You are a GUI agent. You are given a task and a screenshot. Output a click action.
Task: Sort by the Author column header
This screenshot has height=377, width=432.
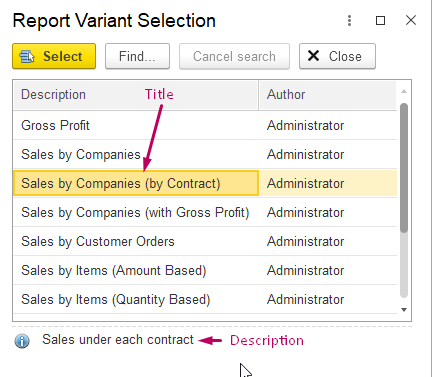pyautogui.click(x=328, y=95)
